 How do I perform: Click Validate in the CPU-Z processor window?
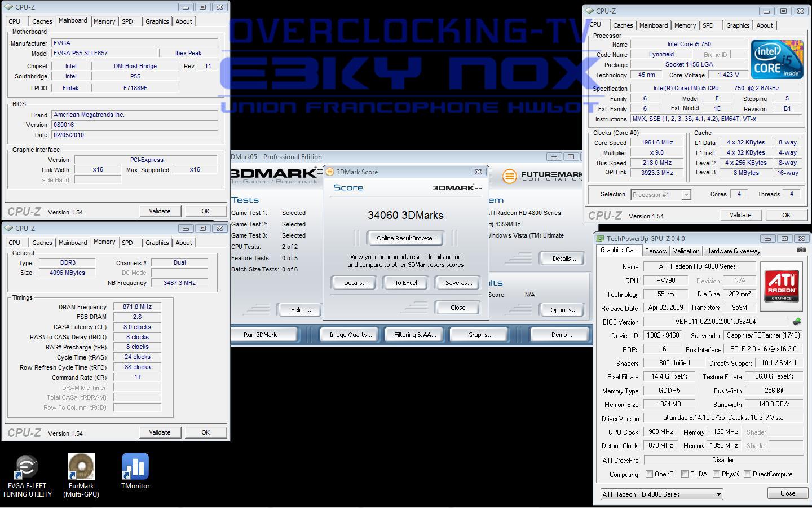740,215
